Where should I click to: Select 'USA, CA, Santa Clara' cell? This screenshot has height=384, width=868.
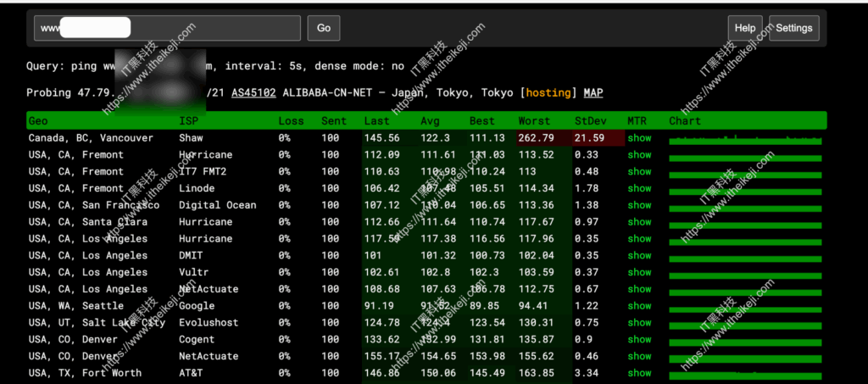pos(88,222)
